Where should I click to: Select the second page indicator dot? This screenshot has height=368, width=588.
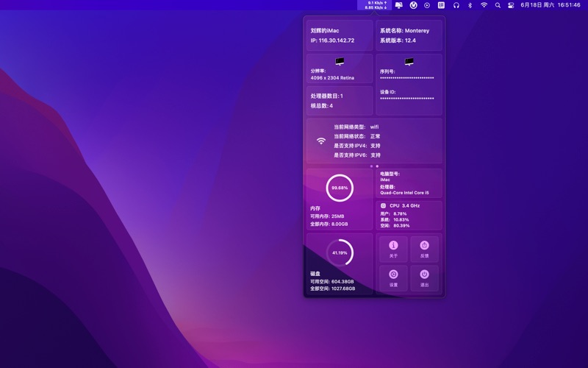coord(377,166)
